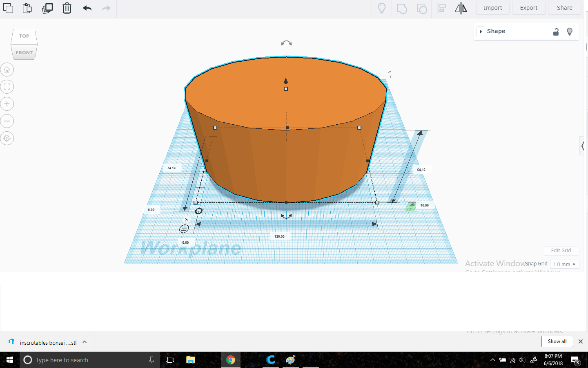Click the black cone lift arrow above shape
The image size is (588, 368).
point(286,81)
